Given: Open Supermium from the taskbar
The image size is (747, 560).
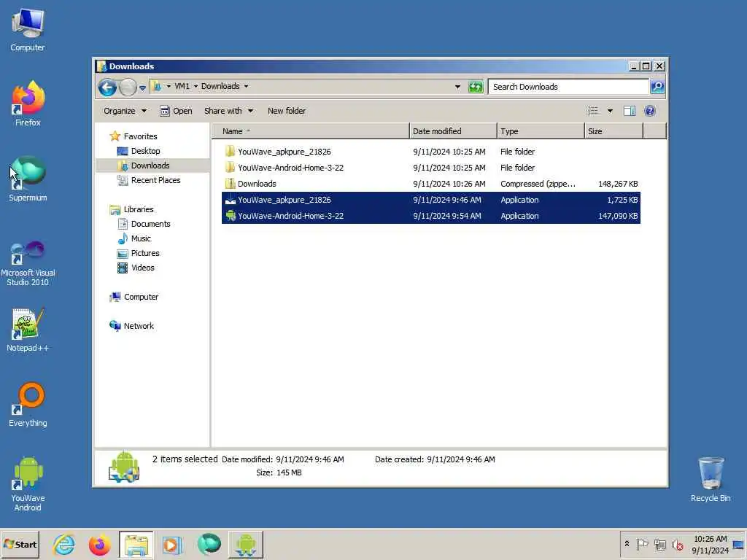Looking at the screenshot, I should point(209,544).
